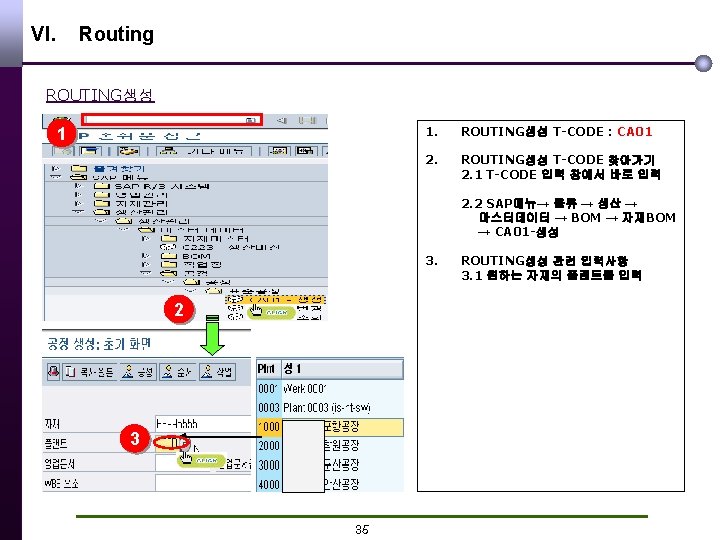Select the SAP 메뉴 open-folder icon
720x540 pixels.
pyautogui.click(x=79, y=177)
